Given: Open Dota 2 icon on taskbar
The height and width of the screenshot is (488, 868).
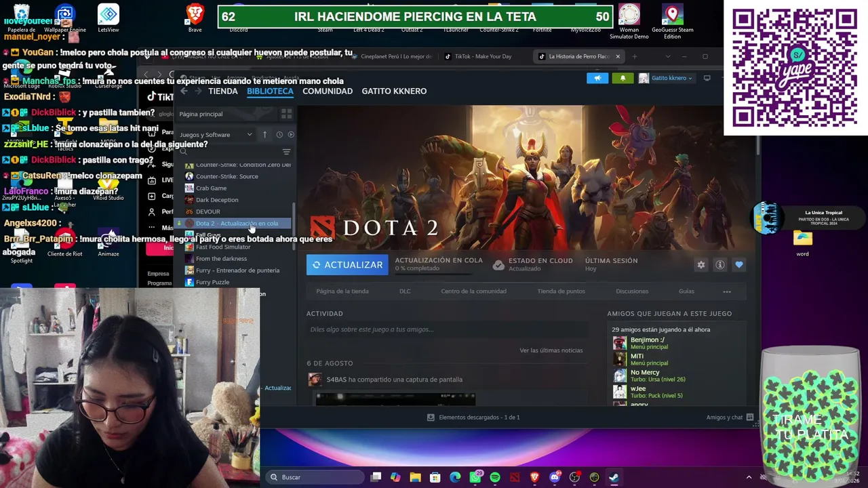Looking at the screenshot, I should (x=515, y=477).
